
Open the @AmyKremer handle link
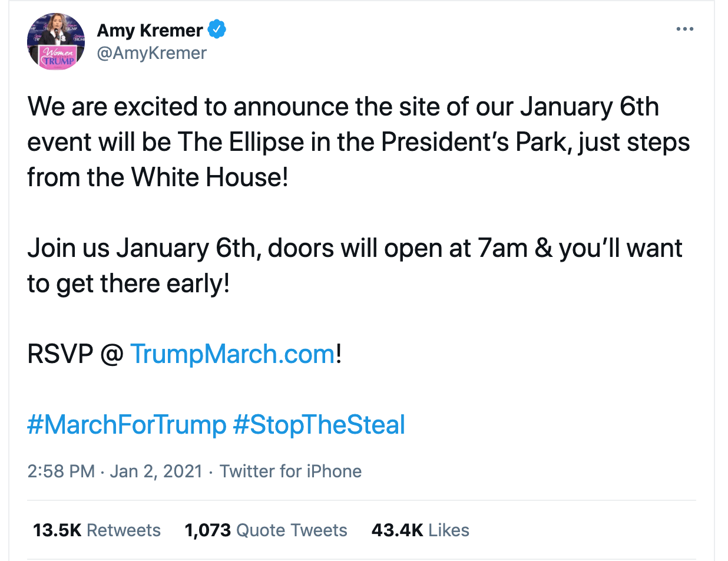152,52
